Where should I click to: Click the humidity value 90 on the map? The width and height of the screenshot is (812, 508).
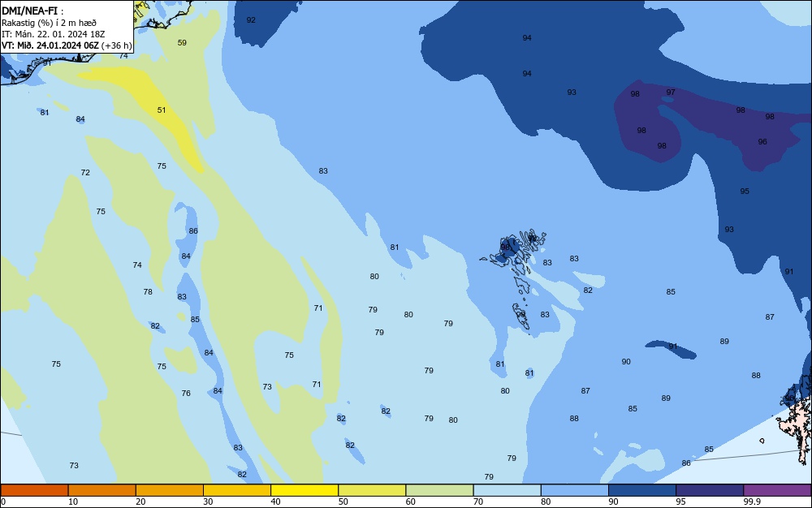(626, 362)
